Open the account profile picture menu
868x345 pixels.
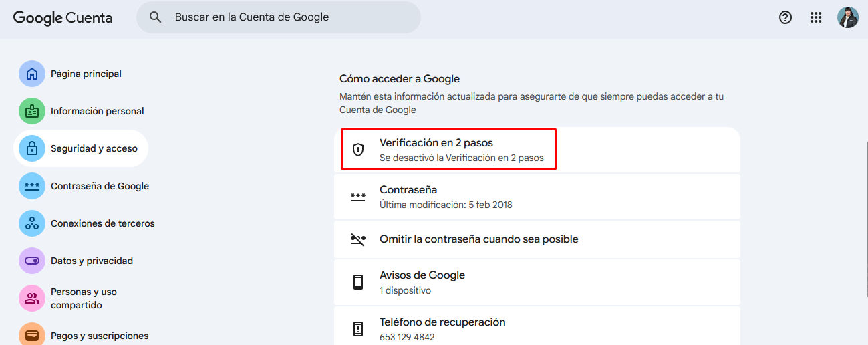click(848, 18)
